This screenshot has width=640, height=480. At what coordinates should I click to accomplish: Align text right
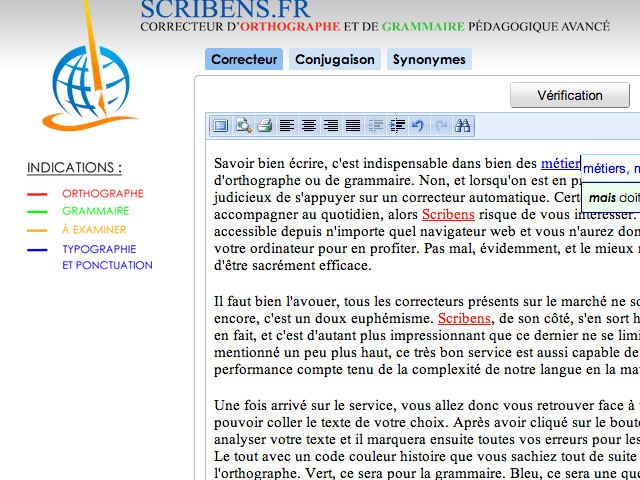pyautogui.click(x=331, y=126)
